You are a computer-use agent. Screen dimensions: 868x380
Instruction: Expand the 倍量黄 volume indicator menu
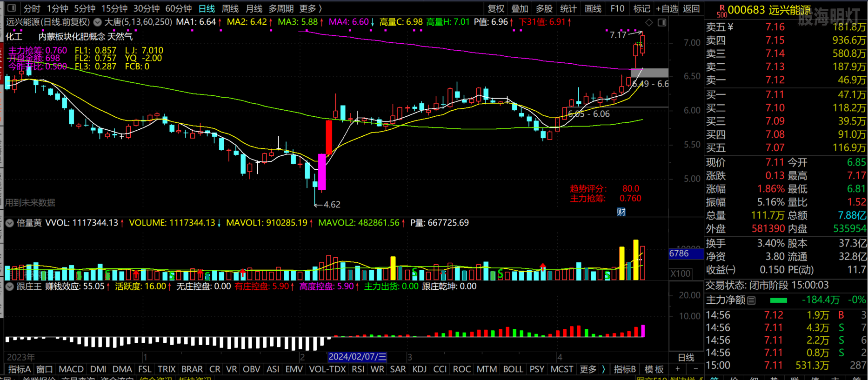10,223
